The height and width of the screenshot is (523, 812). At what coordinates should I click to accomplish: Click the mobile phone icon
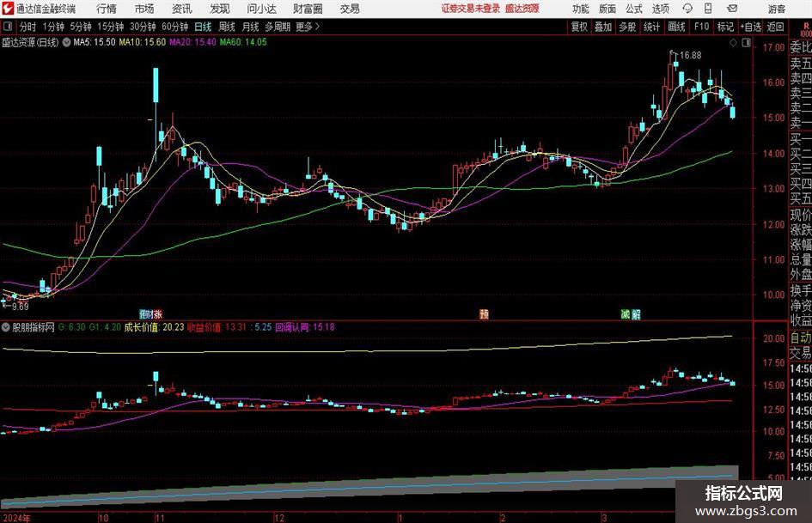pos(708,9)
